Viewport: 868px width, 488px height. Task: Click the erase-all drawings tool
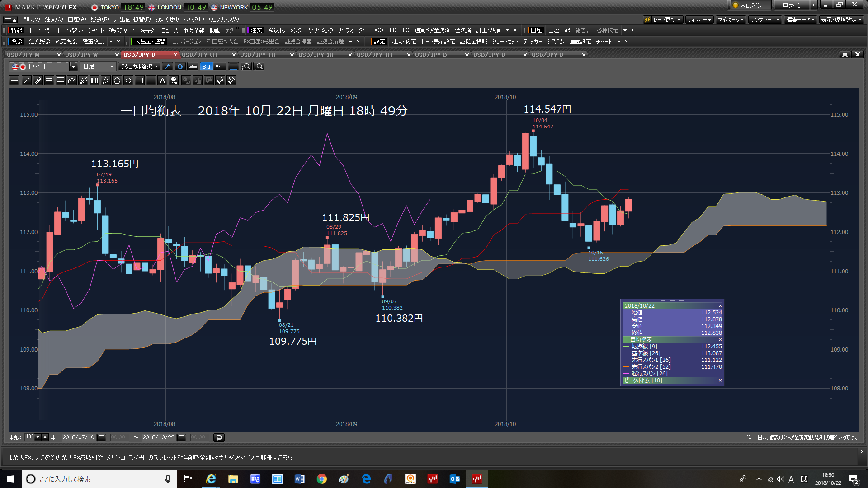pos(231,81)
